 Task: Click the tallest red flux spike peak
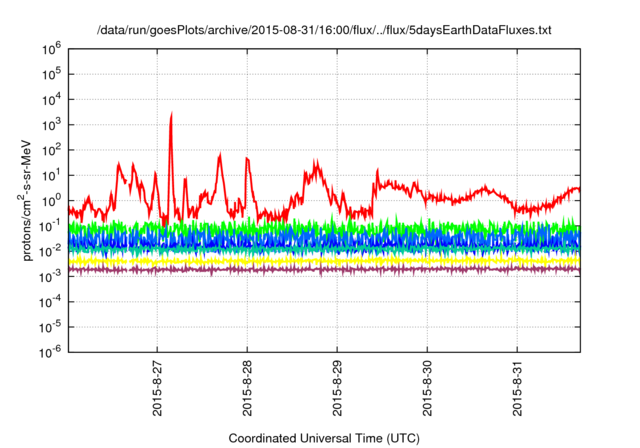[171, 114]
